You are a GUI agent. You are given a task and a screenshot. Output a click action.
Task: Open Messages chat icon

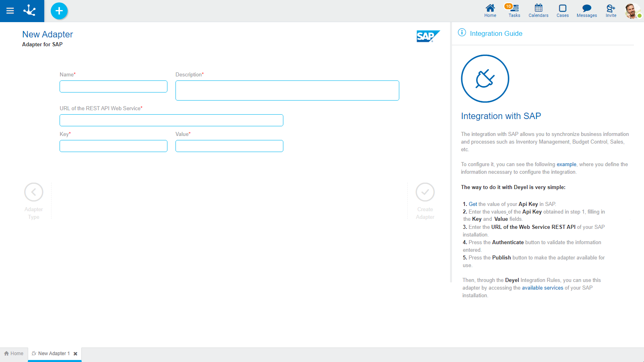pyautogui.click(x=586, y=11)
